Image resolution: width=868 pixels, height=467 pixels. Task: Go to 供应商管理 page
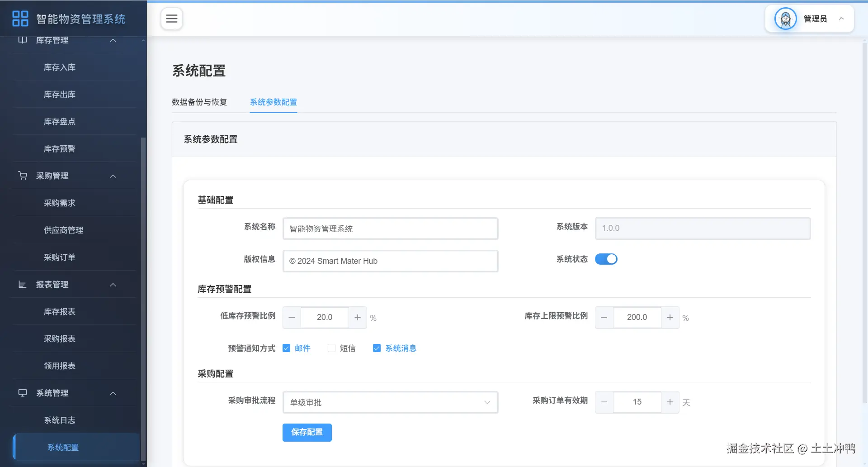tap(63, 230)
